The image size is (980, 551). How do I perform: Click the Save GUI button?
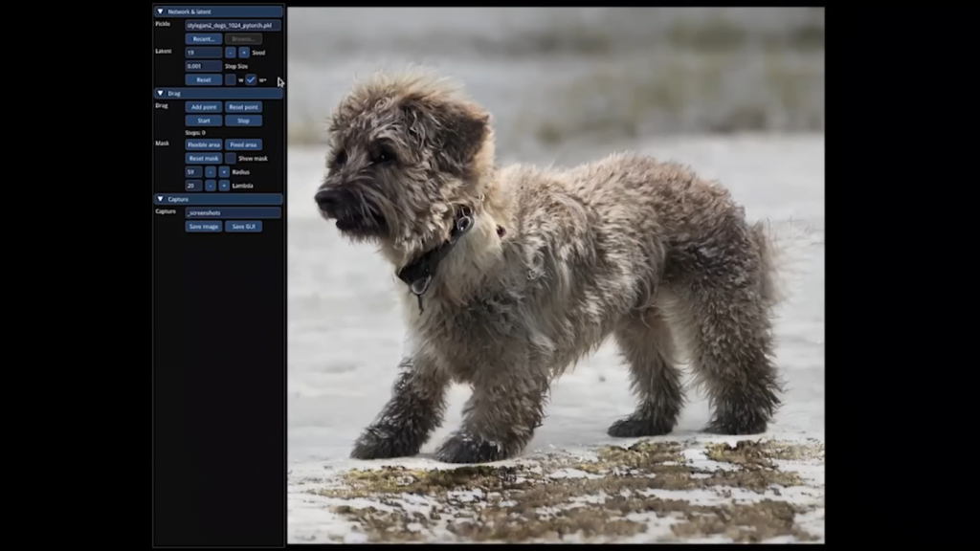(243, 226)
